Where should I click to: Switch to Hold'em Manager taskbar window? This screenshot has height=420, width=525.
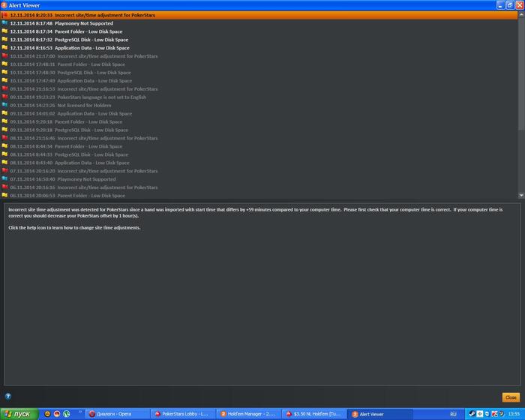pyautogui.click(x=248, y=414)
